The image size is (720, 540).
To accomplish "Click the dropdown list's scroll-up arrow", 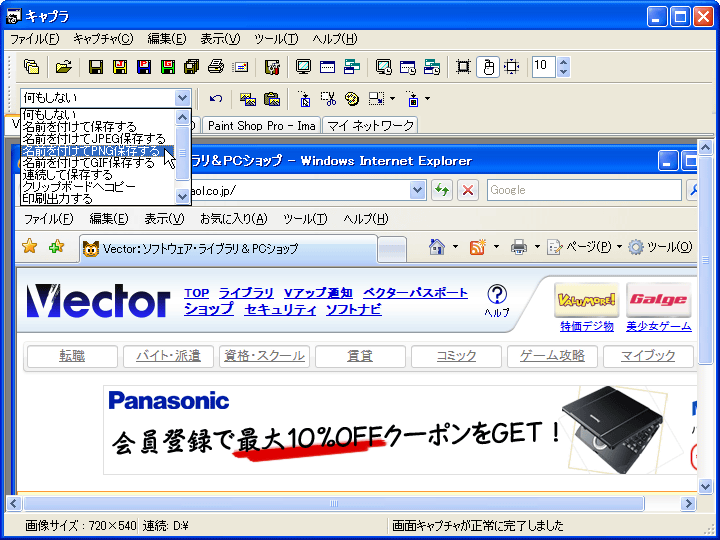I will [182, 117].
